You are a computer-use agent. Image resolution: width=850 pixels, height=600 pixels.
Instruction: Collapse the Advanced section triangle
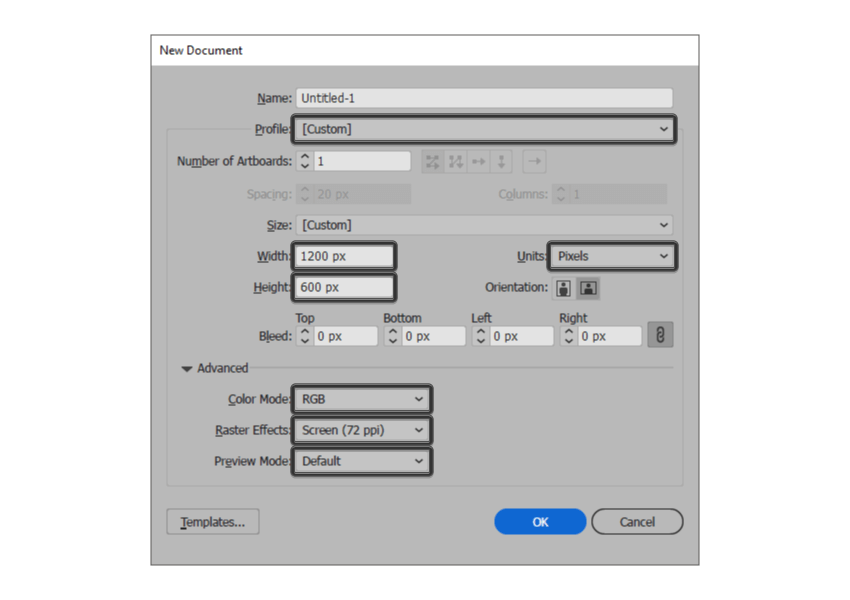[186, 369]
